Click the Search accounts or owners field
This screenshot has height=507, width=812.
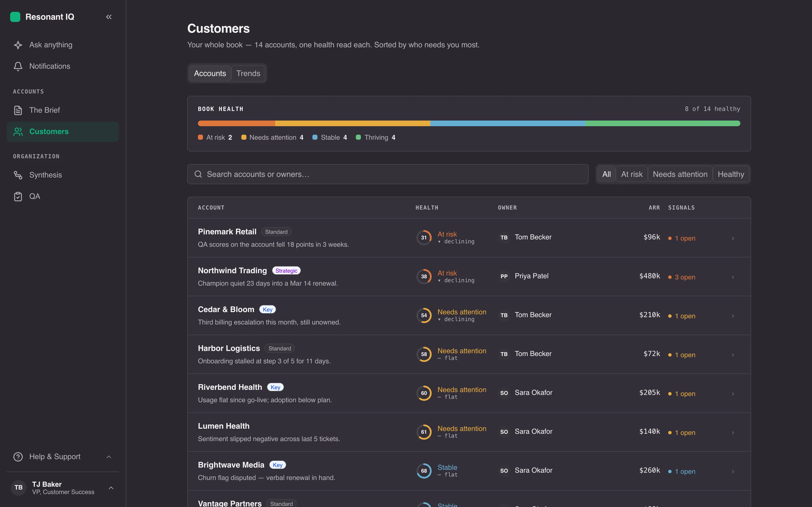click(x=388, y=174)
